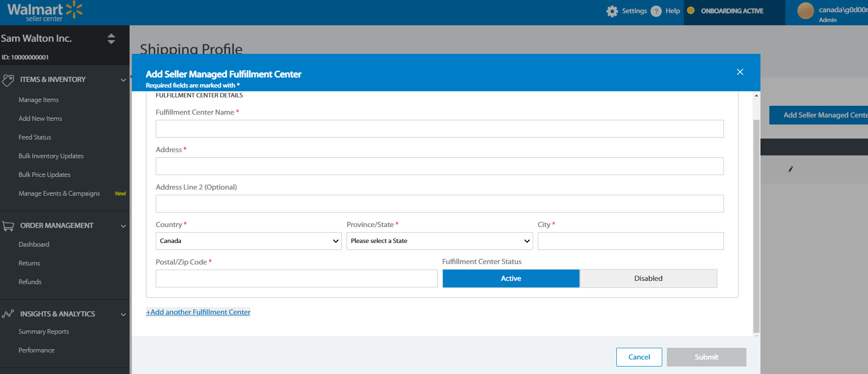Click the Items & Inventory tag icon
Image resolution: width=868 pixels, height=374 pixels.
coord(8,80)
